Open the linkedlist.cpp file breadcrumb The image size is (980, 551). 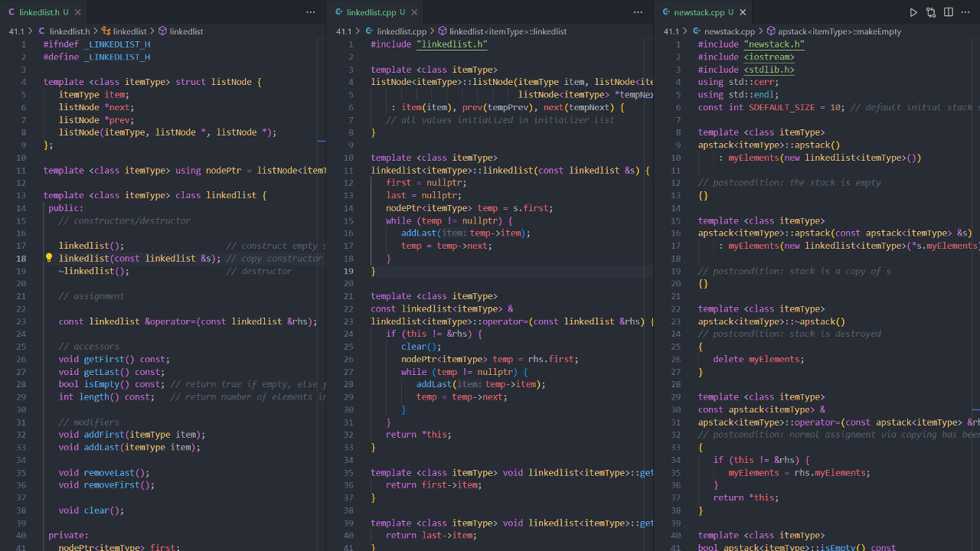click(396, 31)
